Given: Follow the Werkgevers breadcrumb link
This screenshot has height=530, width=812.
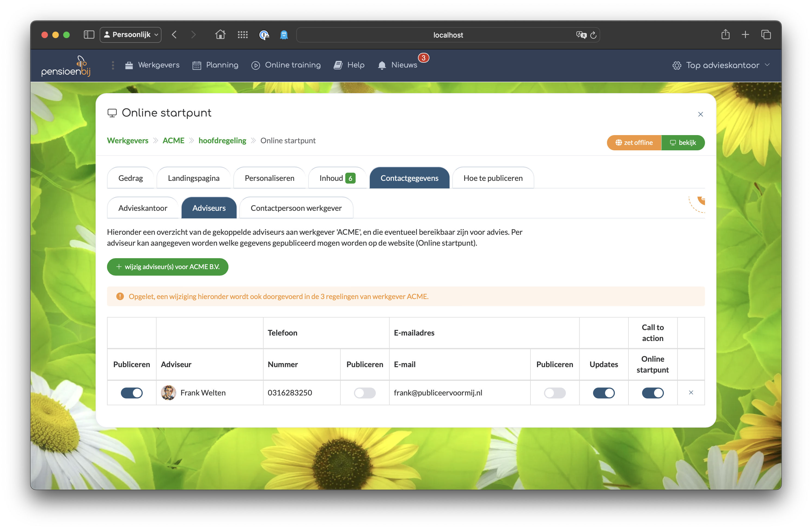Looking at the screenshot, I should click(x=128, y=140).
